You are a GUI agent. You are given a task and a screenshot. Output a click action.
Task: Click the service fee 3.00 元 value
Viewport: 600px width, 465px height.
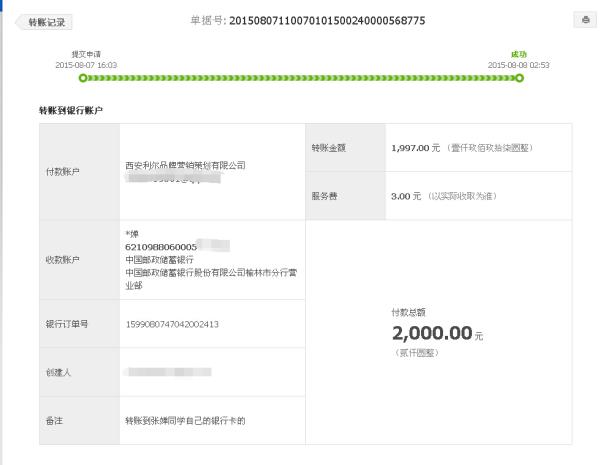(406, 196)
